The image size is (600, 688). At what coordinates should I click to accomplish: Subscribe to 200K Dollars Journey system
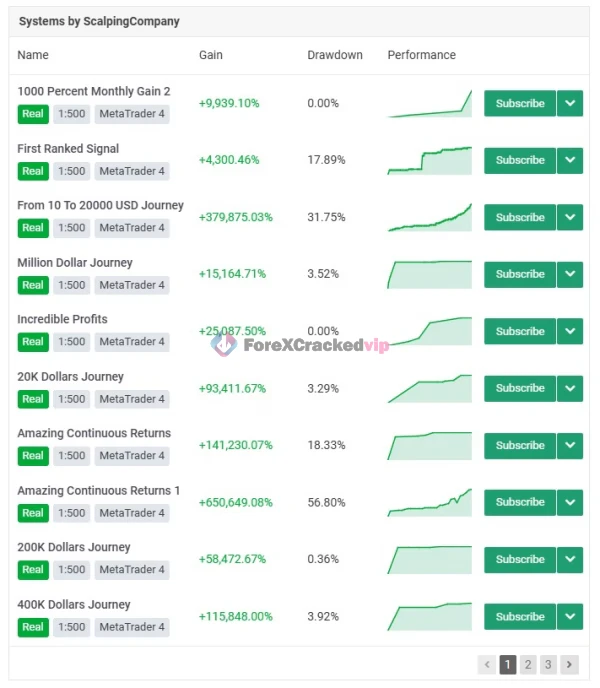tap(520, 559)
